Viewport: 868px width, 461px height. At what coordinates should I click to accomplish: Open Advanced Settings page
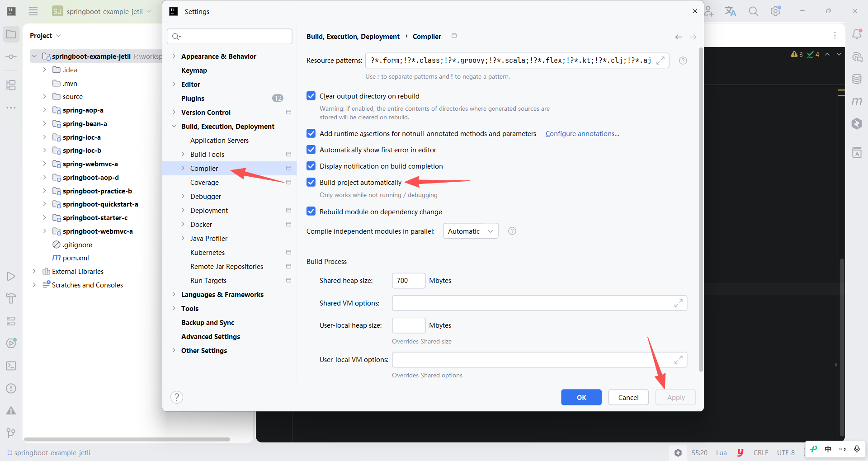click(x=211, y=337)
